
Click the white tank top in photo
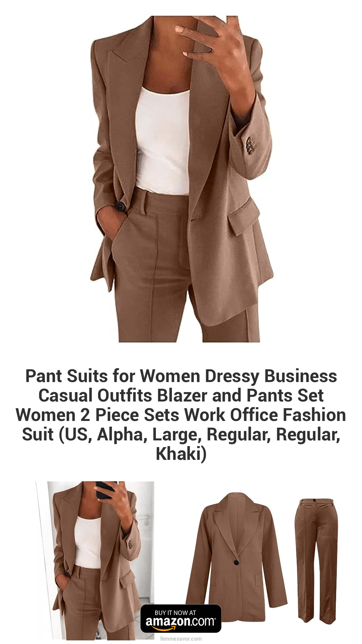(x=163, y=141)
